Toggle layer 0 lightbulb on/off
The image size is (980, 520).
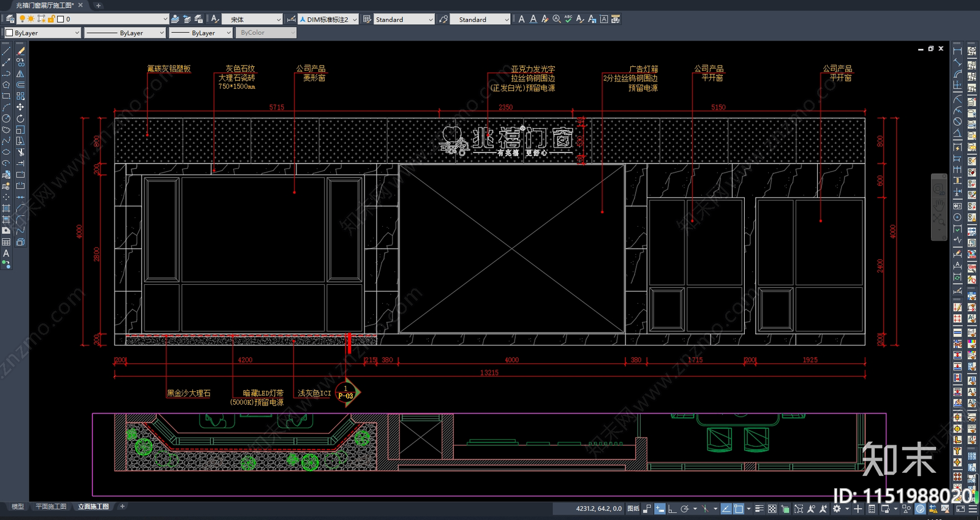[x=22, y=19]
